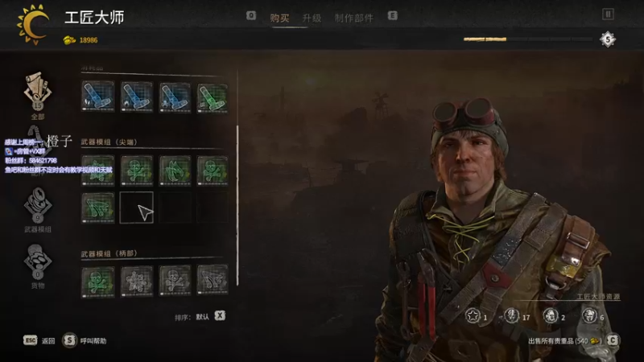
Task: Select the 全部 (all items) category icon
Action: tap(37, 91)
